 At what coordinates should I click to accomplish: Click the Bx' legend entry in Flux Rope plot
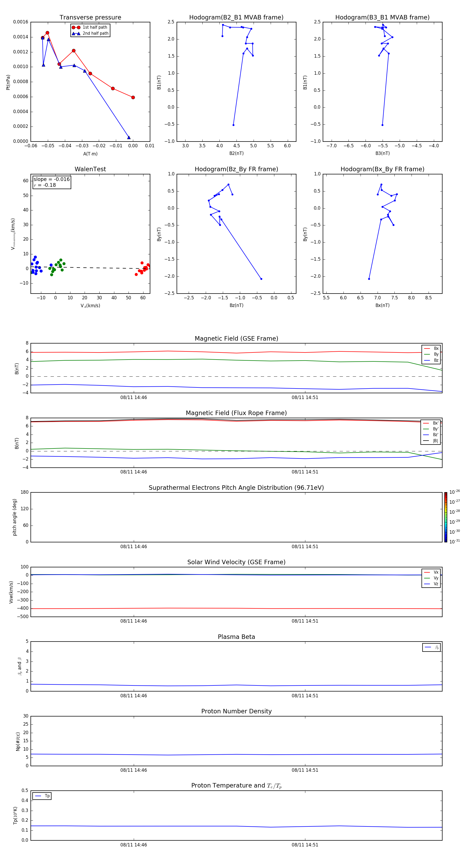pos(431,423)
